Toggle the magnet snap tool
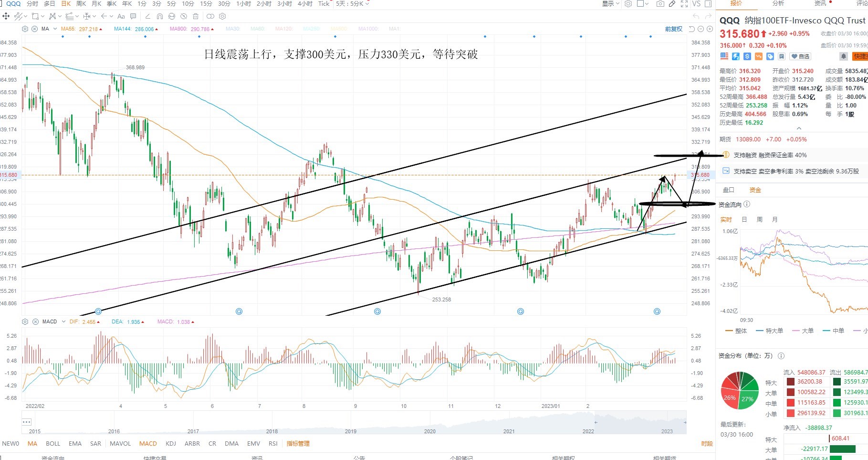This screenshot has width=868, height=460. [160, 16]
